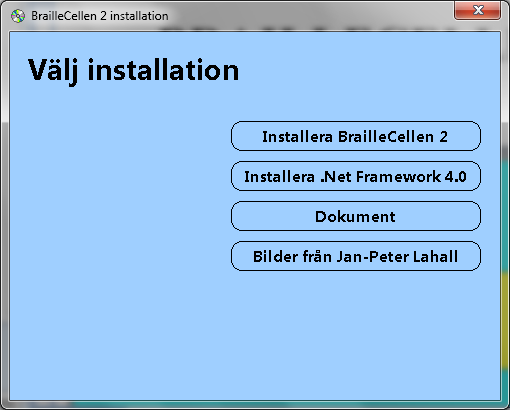Click the Välj installation heading
This screenshot has width=510, height=410.
(x=133, y=71)
